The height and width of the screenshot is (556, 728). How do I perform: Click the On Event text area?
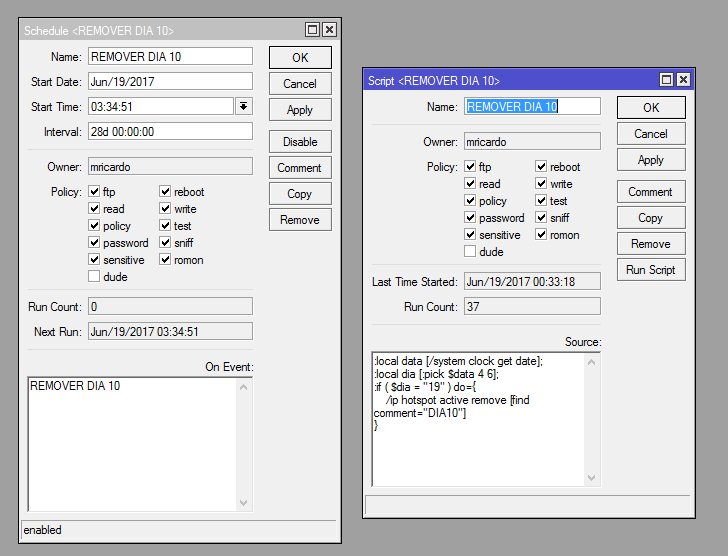[132, 444]
